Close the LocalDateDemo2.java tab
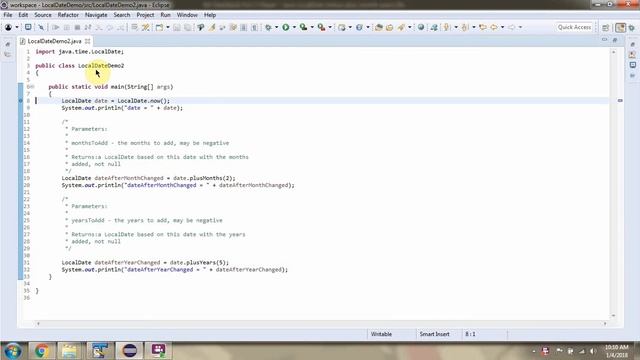640x360 pixels. click(x=87, y=41)
